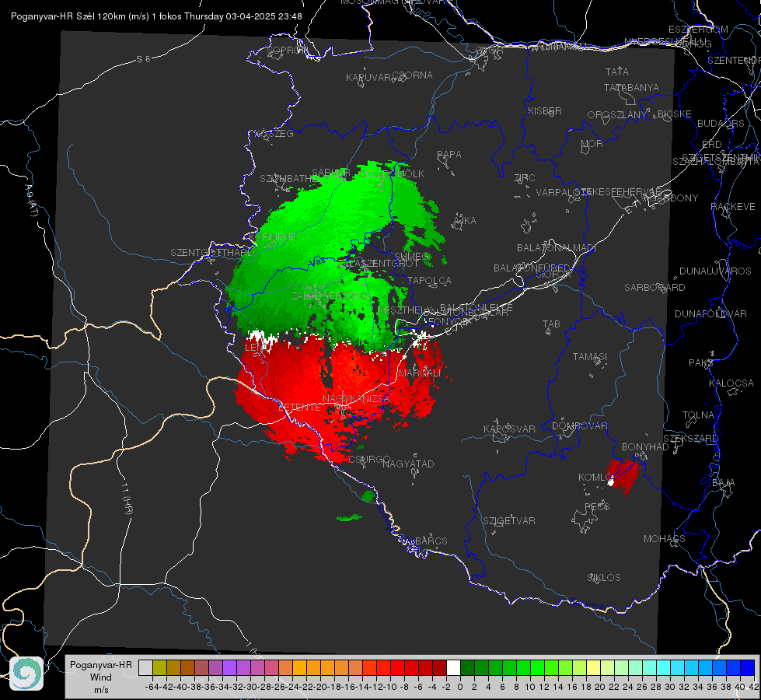Click the NAGYKANIZSA city label
The height and width of the screenshot is (700, 761).
point(355,398)
